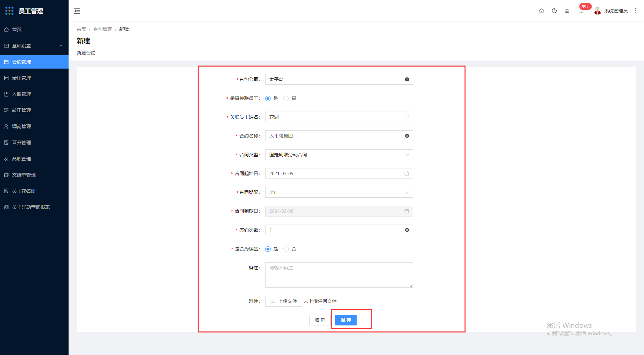This screenshot has width=644, height=355.
Task: Open 录用管理 menu item
Action: click(x=34, y=78)
